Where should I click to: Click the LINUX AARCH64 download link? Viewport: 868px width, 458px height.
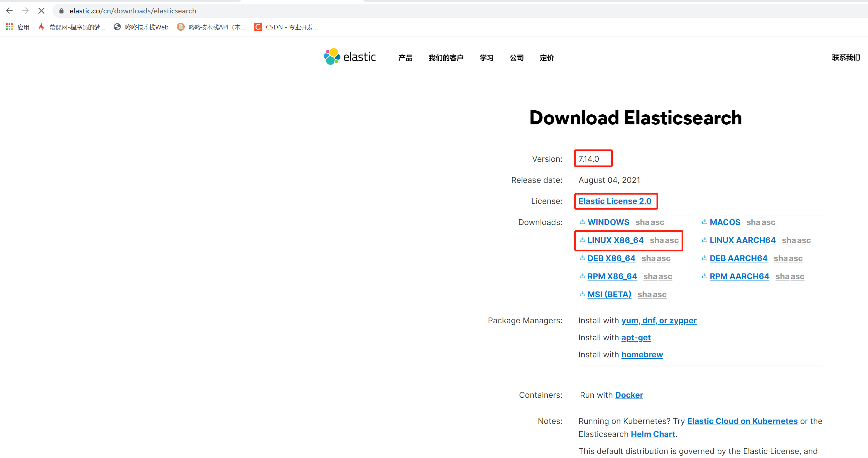(742, 240)
